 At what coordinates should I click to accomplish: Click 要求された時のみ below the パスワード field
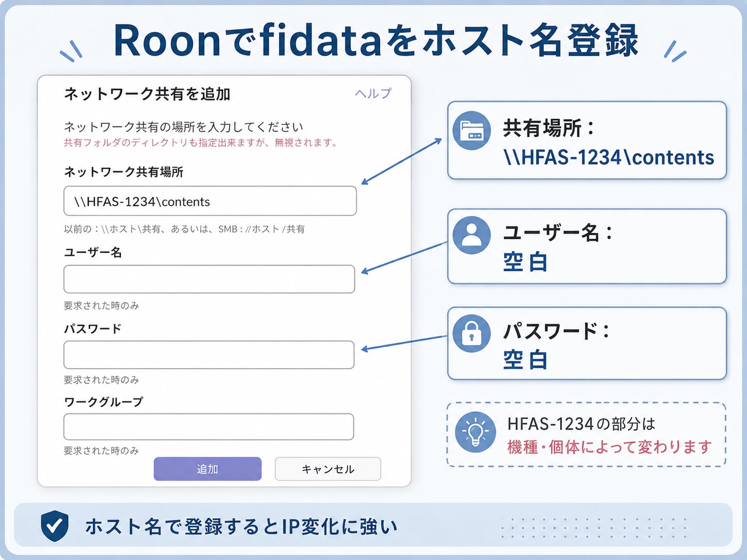[102, 380]
